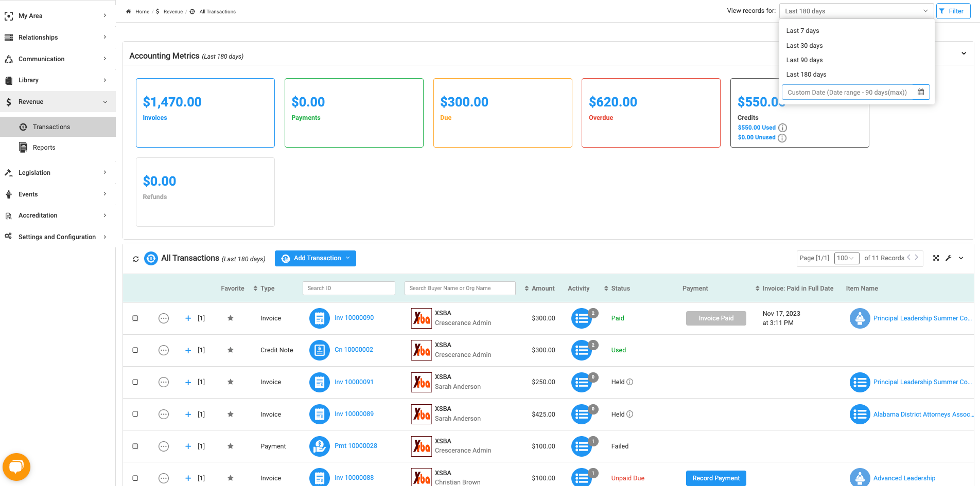Screen dimensions: 980x486
Task: Expand Relationships in sidebar
Action: (58, 38)
